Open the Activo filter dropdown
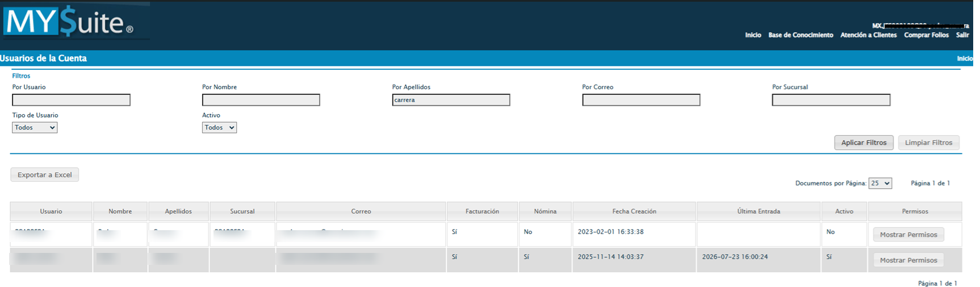Viewport: 980px width, 287px height. [x=219, y=127]
